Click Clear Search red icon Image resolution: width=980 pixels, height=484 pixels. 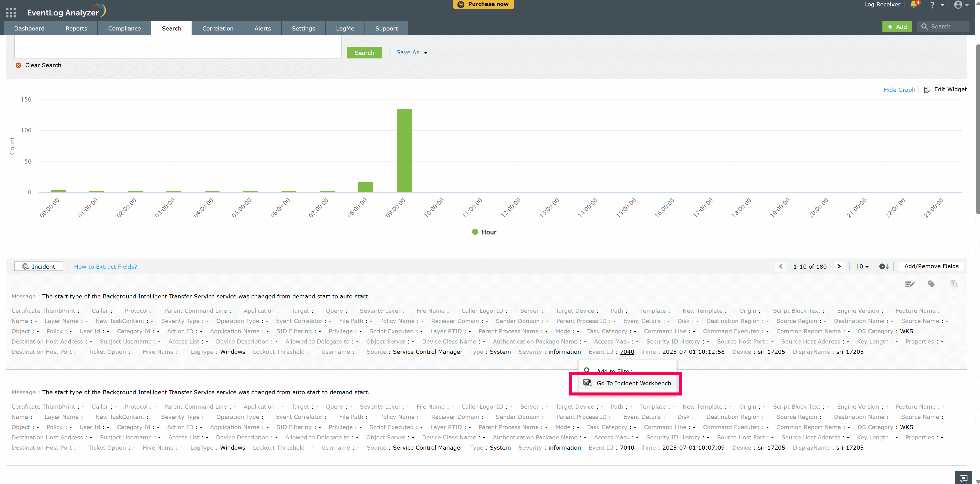[18, 65]
